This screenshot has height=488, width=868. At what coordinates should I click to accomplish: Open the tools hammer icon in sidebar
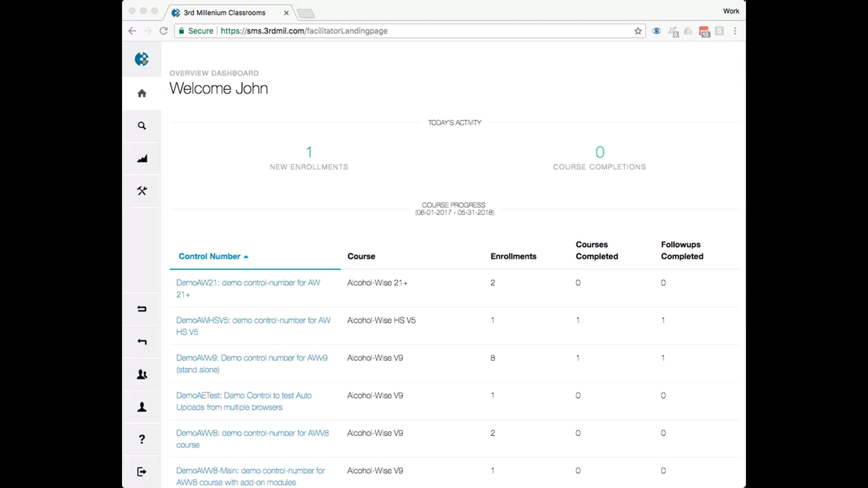[x=142, y=191]
